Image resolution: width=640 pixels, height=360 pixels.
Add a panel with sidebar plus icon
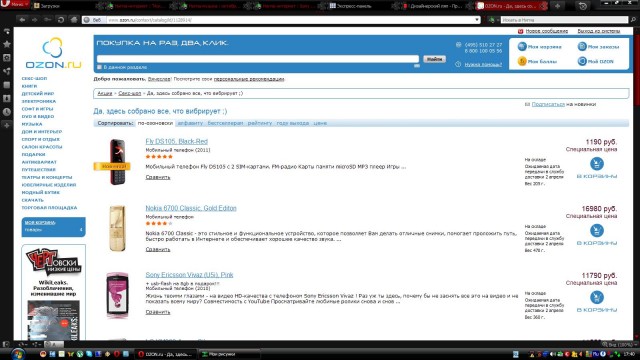(x=7, y=125)
